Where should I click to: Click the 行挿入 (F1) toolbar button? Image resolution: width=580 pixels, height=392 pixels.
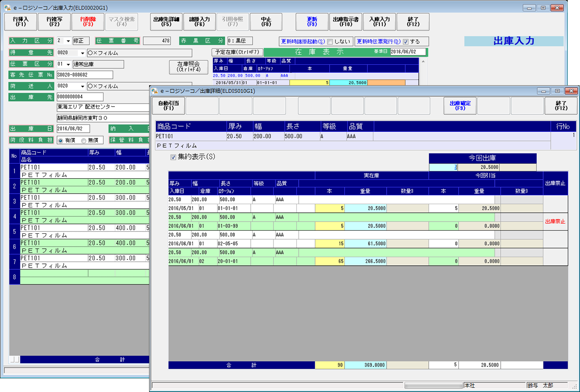(x=21, y=22)
